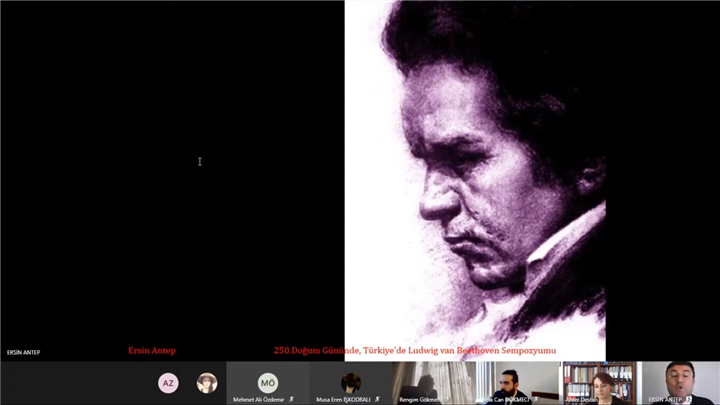
Task: Open the woman with bookshelf video tile
Action: click(x=601, y=383)
